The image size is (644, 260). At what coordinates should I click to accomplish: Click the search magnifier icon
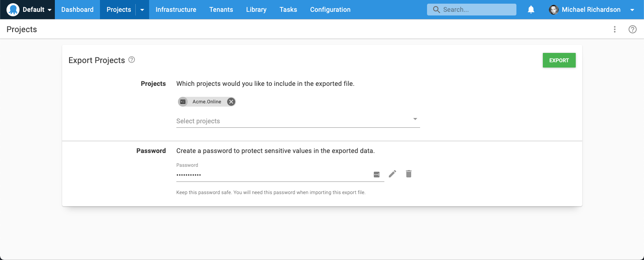(436, 9)
